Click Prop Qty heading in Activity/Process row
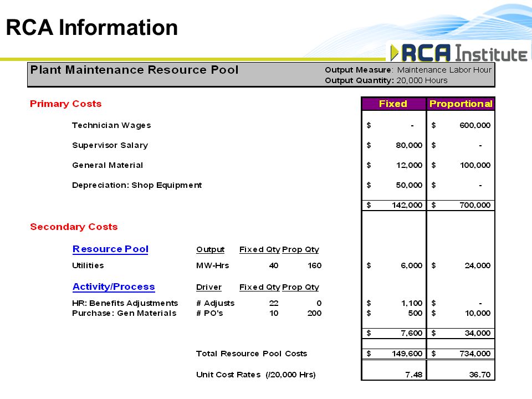The image size is (532, 399). click(300, 288)
